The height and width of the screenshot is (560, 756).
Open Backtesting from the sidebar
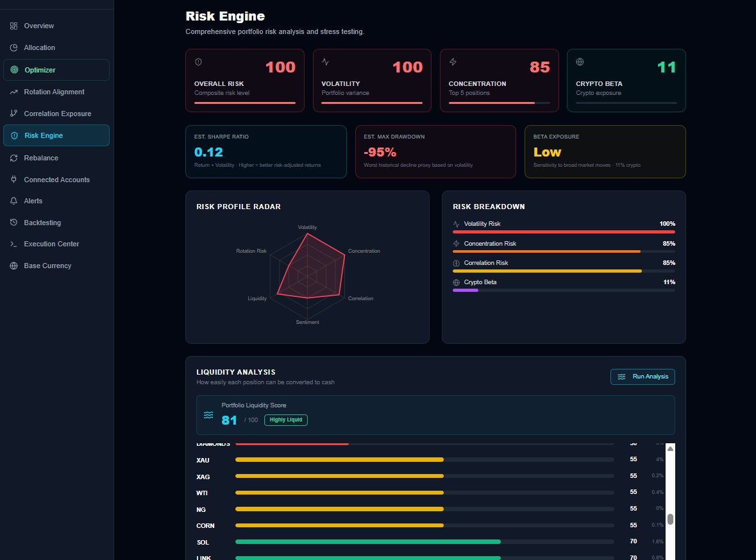tap(56, 223)
